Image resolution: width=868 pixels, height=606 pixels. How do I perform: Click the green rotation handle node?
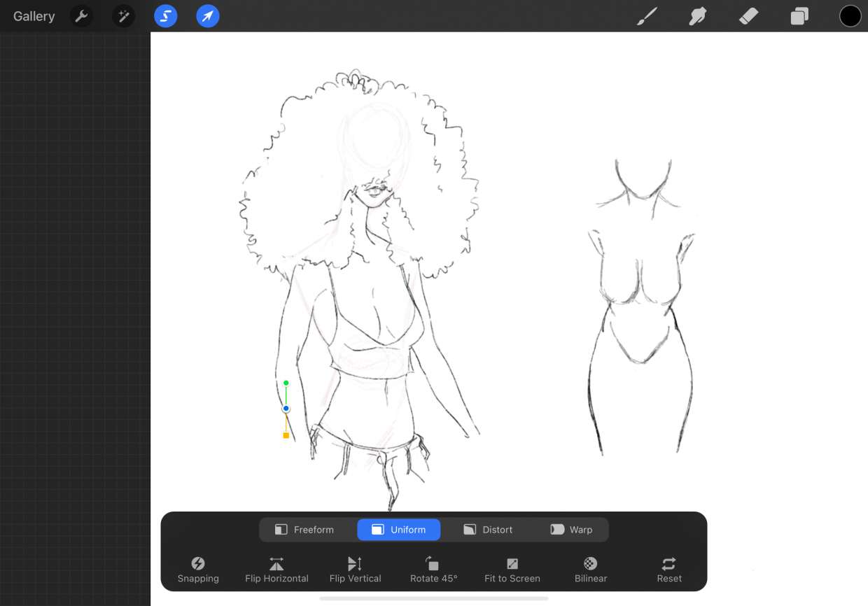click(286, 383)
